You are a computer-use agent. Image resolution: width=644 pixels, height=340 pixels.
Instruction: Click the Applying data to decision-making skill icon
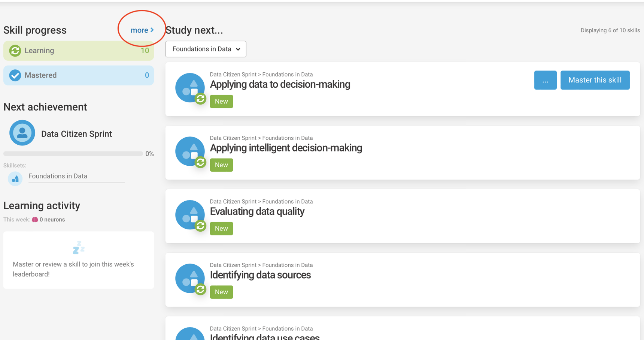tap(190, 88)
